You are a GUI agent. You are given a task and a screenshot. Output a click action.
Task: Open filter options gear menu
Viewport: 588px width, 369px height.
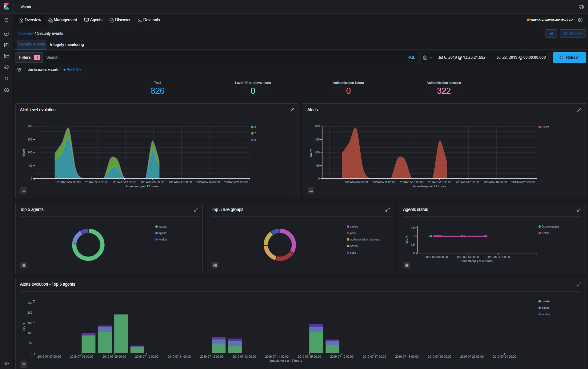point(19,70)
